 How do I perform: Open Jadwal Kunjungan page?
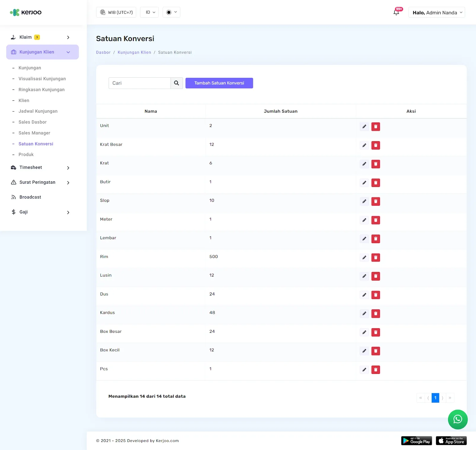pos(38,111)
